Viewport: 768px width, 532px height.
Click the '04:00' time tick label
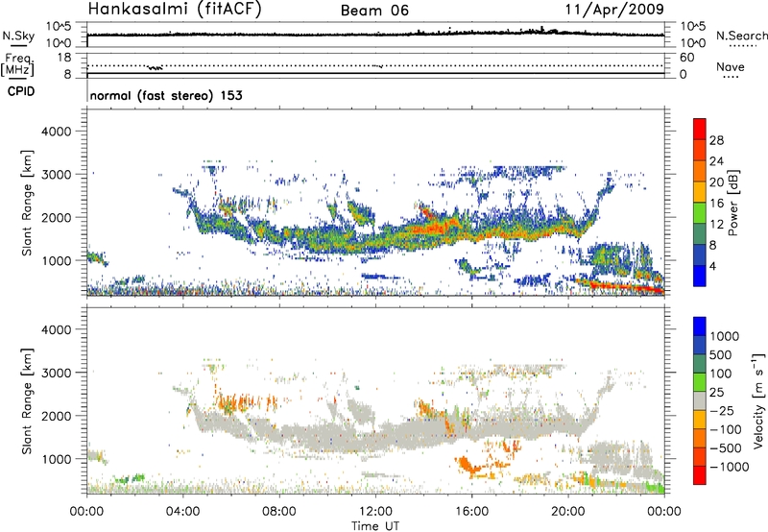click(x=182, y=512)
